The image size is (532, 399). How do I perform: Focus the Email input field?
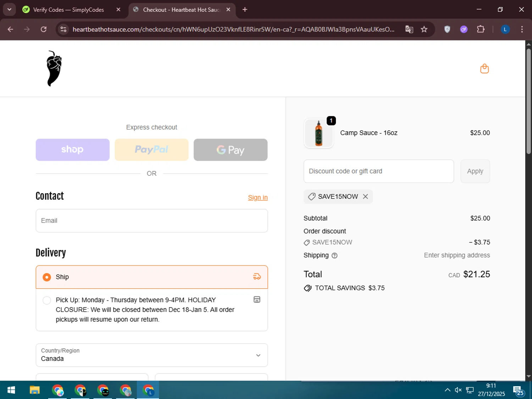[x=152, y=221]
